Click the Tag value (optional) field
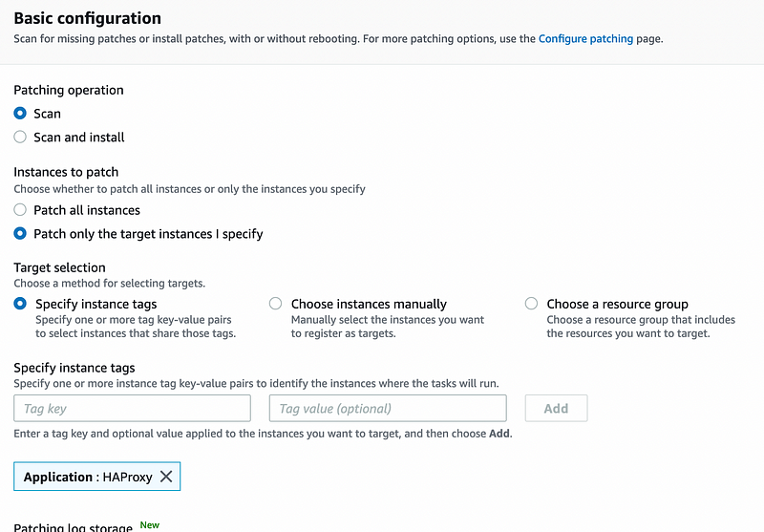This screenshot has height=532, width=764. tap(388, 408)
